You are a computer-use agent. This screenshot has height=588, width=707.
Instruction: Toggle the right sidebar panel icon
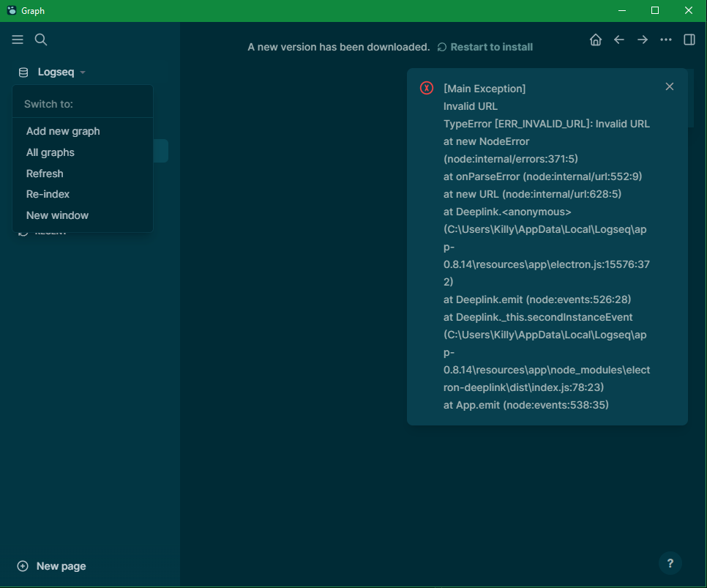[x=689, y=40]
